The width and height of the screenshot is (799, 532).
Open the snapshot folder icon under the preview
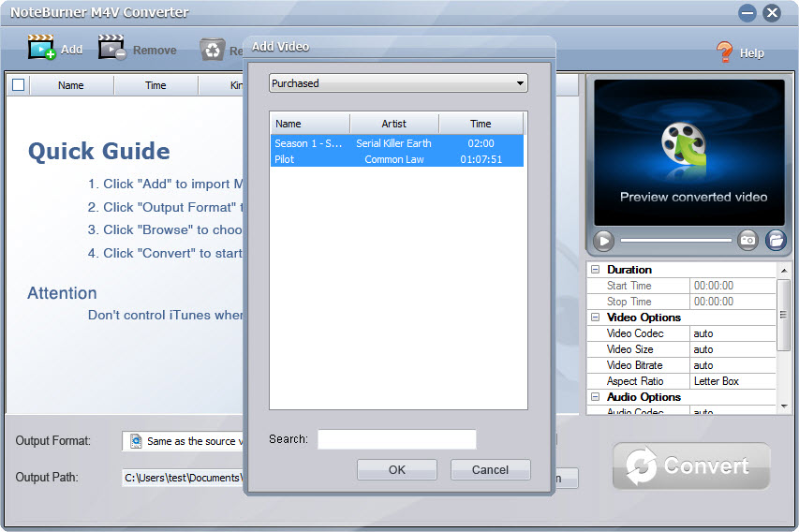776,240
